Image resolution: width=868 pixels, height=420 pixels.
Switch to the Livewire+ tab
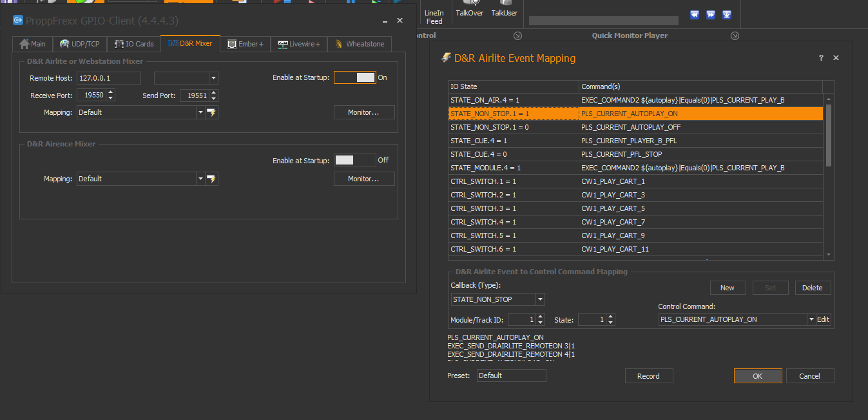[x=299, y=44]
